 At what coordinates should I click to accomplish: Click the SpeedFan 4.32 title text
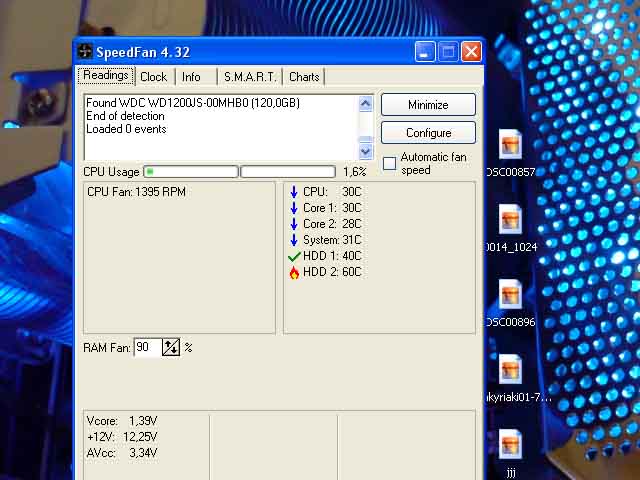tap(143, 52)
